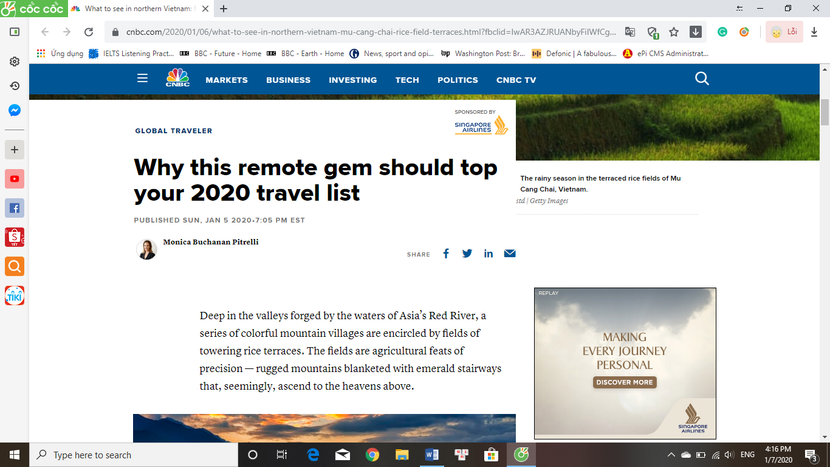Share article on LinkedIn
830x467 pixels.
coord(488,254)
